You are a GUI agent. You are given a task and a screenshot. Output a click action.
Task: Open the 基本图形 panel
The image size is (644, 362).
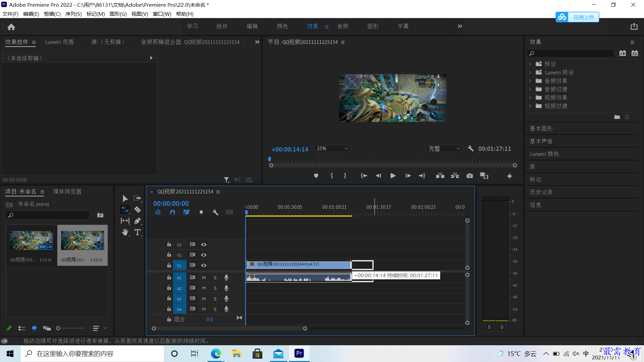click(x=541, y=129)
